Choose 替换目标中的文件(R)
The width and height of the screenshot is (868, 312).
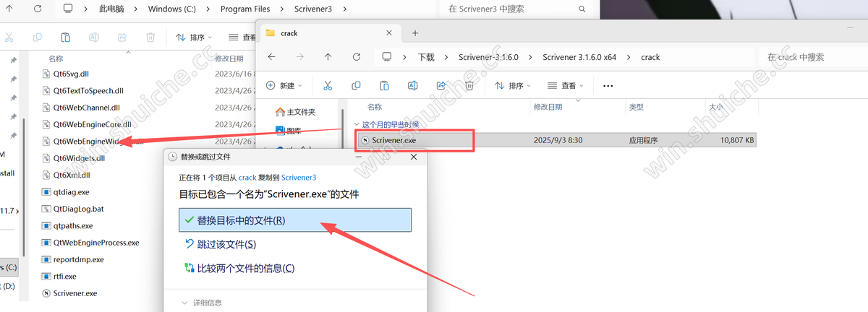295,220
